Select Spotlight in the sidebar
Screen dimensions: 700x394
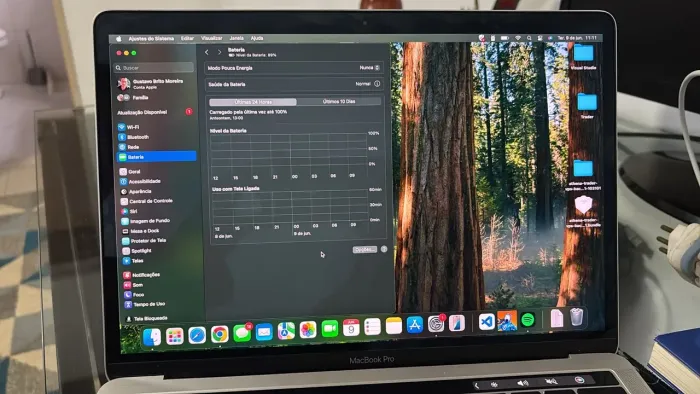tap(160, 250)
